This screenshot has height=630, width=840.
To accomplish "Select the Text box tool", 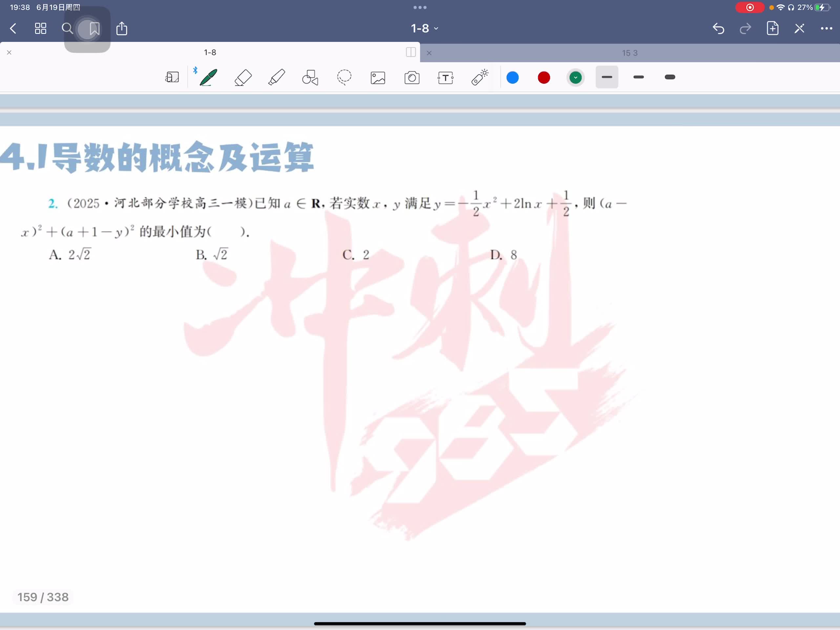I will pos(446,78).
